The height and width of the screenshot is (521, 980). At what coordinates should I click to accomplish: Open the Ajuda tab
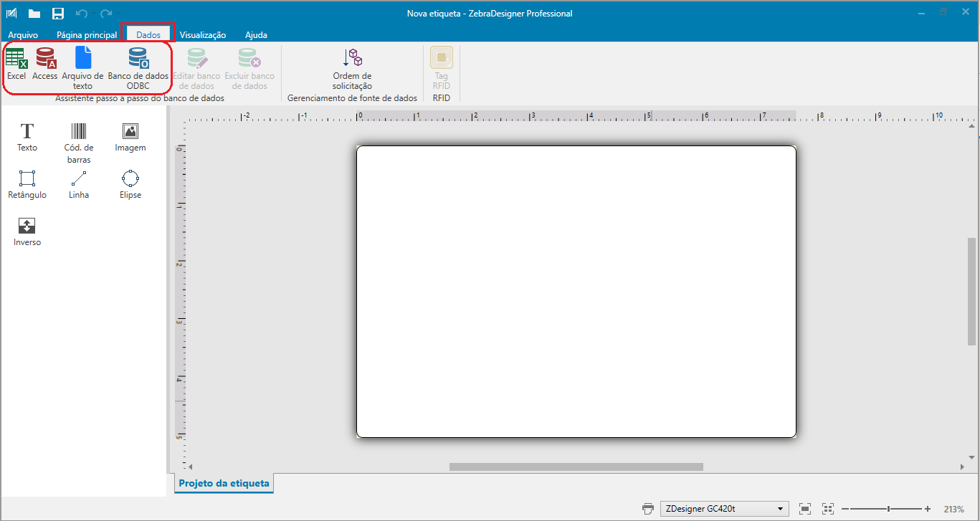tap(256, 34)
